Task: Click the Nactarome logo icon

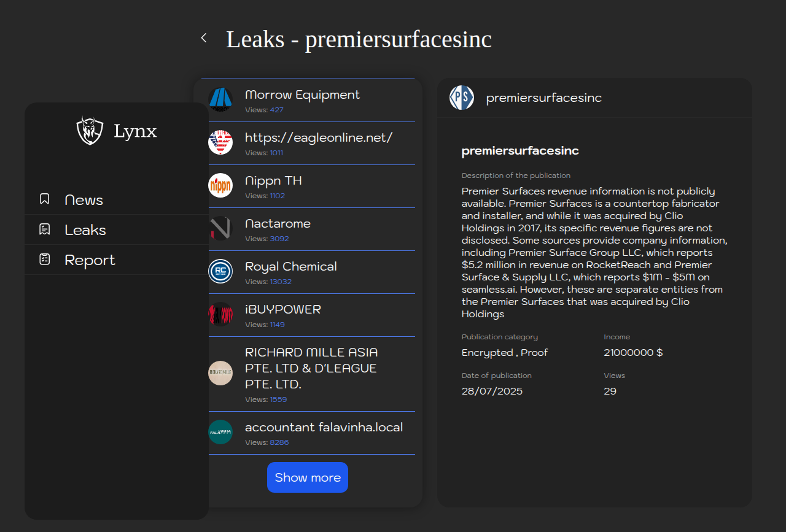Action: tap(220, 228)
